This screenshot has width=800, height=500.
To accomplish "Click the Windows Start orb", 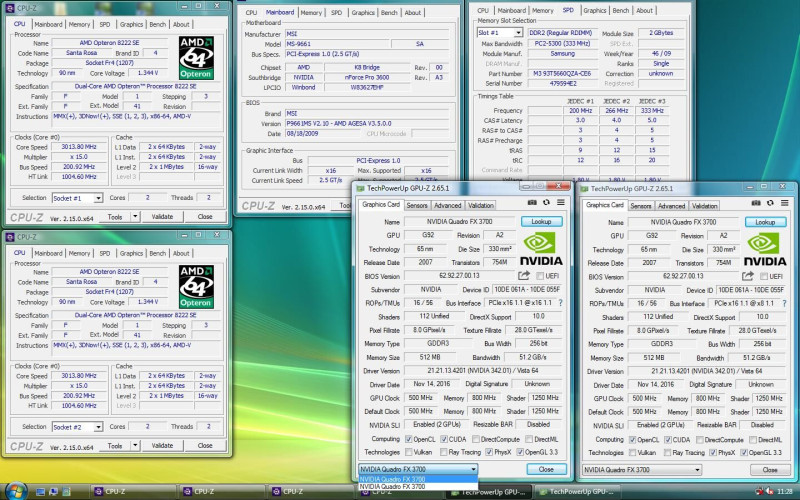I will pos(15,491).
